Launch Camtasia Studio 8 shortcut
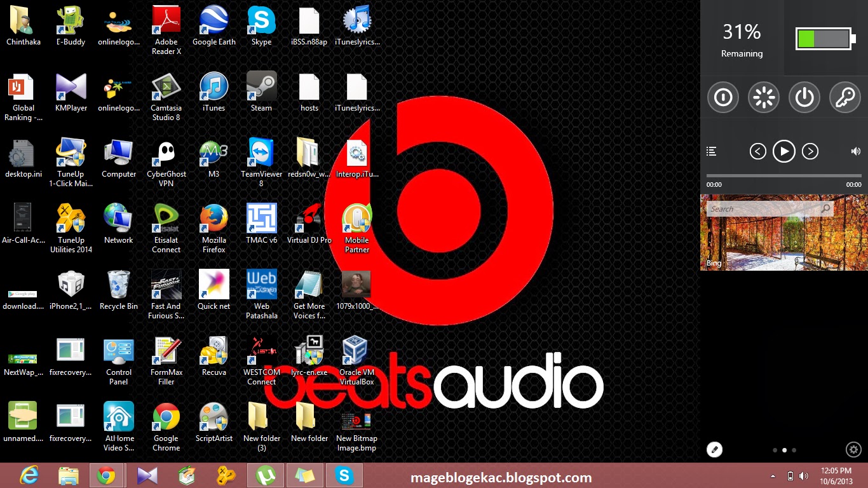The image size is (868, 488). coord(166,96)
